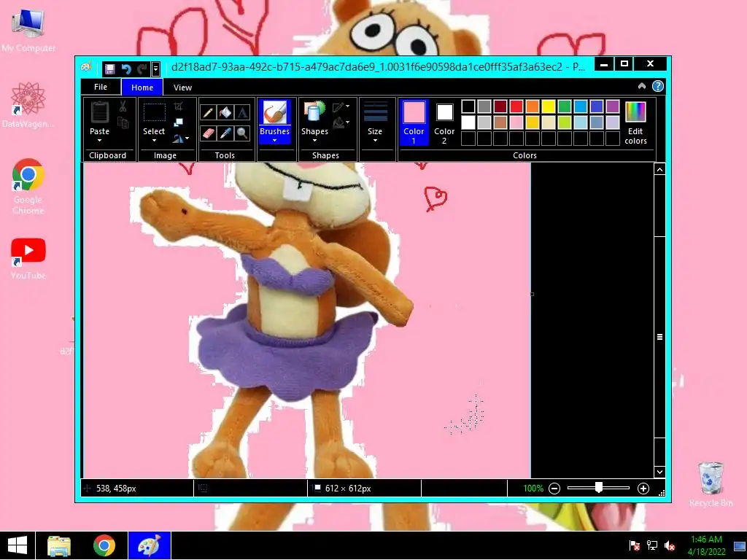
Task: Select the Magnifier tool
Action: (x=242, y=133)
